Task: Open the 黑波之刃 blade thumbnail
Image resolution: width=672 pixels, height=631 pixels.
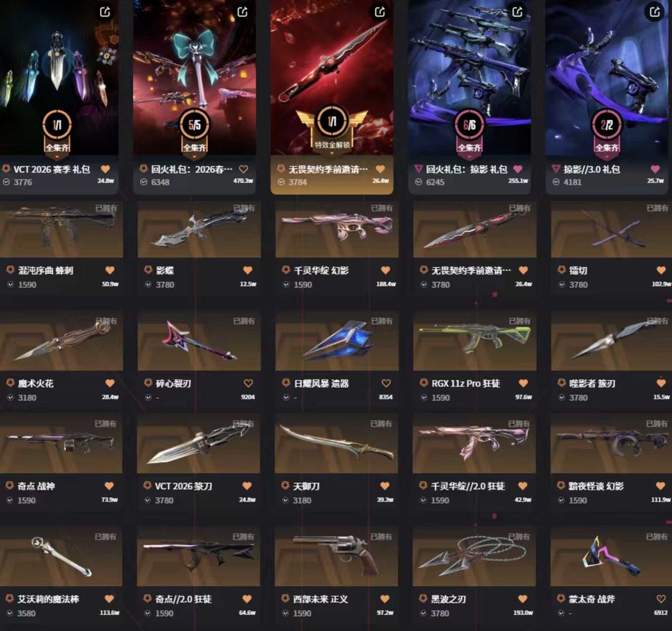Action: [474, 556]
